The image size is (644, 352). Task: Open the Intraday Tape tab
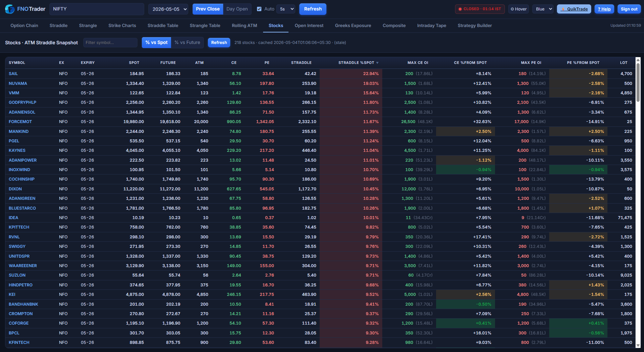click(432, 26)
